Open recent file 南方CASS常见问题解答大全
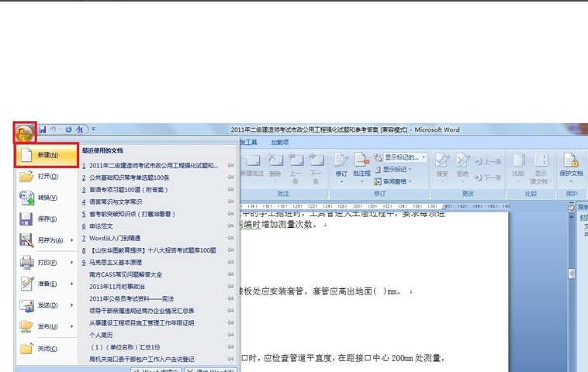Screen dimensions: 588x372 coord(126,274)
